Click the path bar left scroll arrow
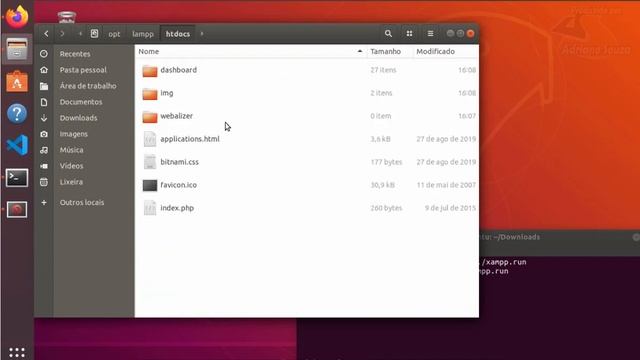The width and height of the screenshot is (640, 360). point(80,33)
